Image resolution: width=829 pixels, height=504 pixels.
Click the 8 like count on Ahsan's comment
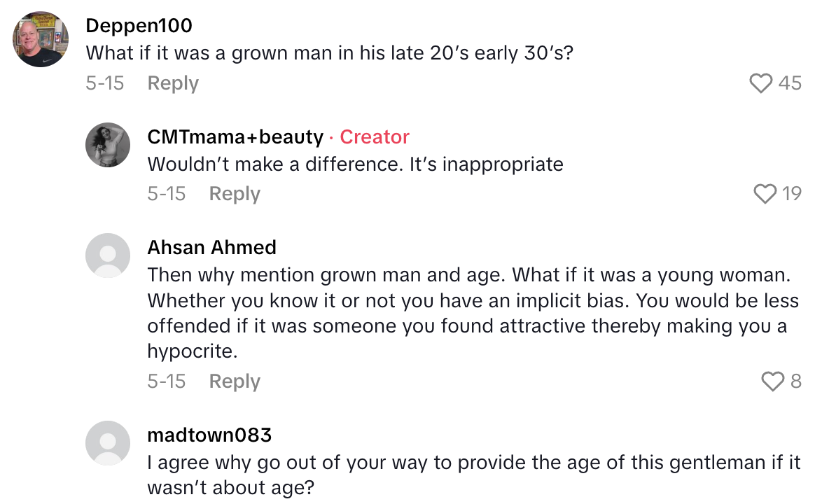[x=797, y=381]
